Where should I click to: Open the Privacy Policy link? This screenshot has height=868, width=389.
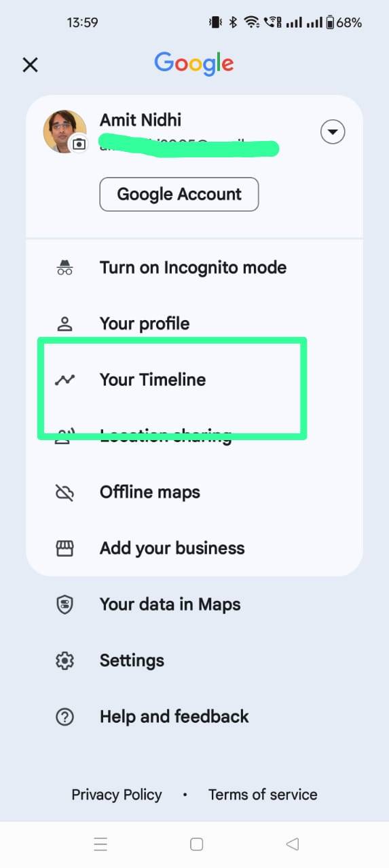(117, 794)
